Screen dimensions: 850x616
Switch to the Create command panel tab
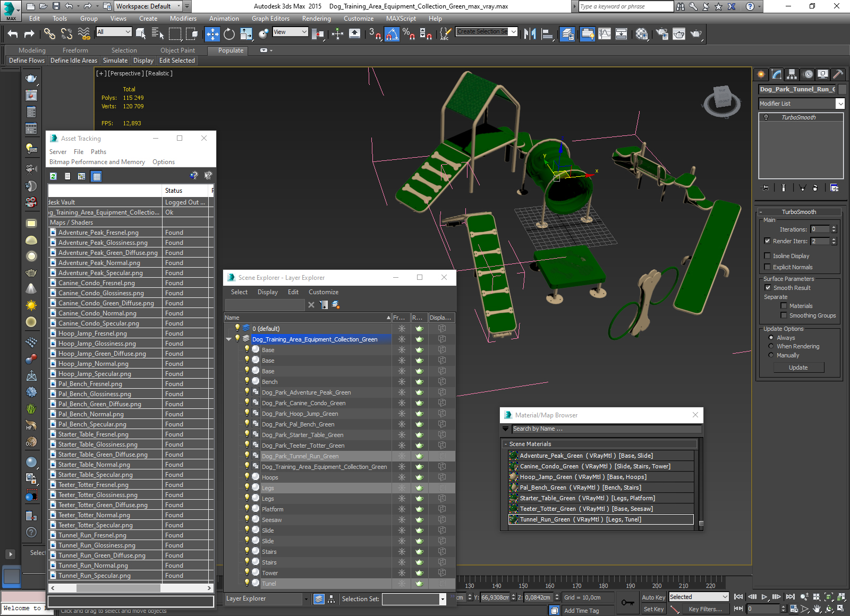pos(761,74)
